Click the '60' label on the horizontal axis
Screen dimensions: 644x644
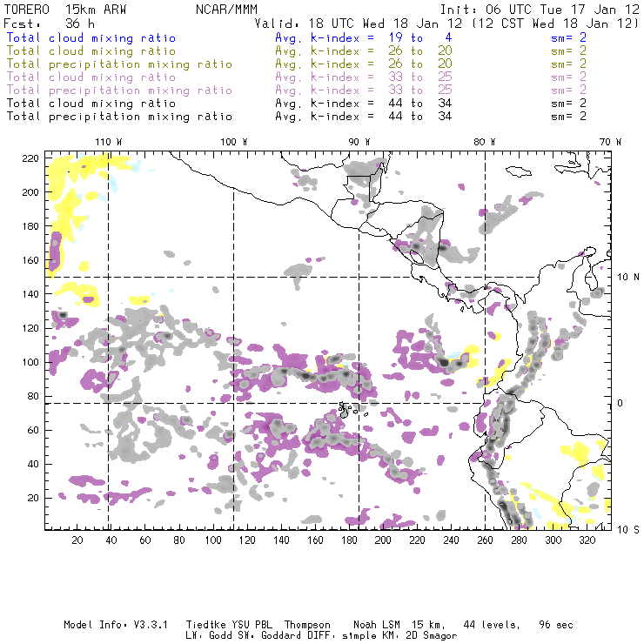[x=145, y=540]
